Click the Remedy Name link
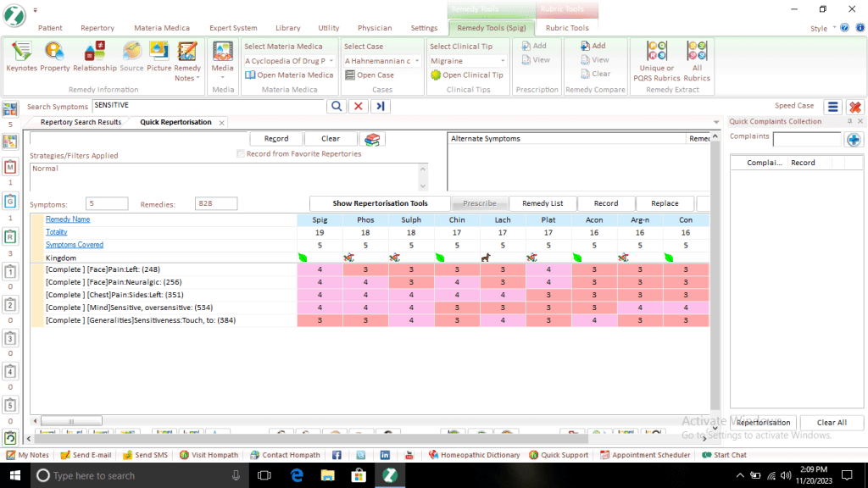Viewport: 868px width, 488px height. [x=68, y=219]
